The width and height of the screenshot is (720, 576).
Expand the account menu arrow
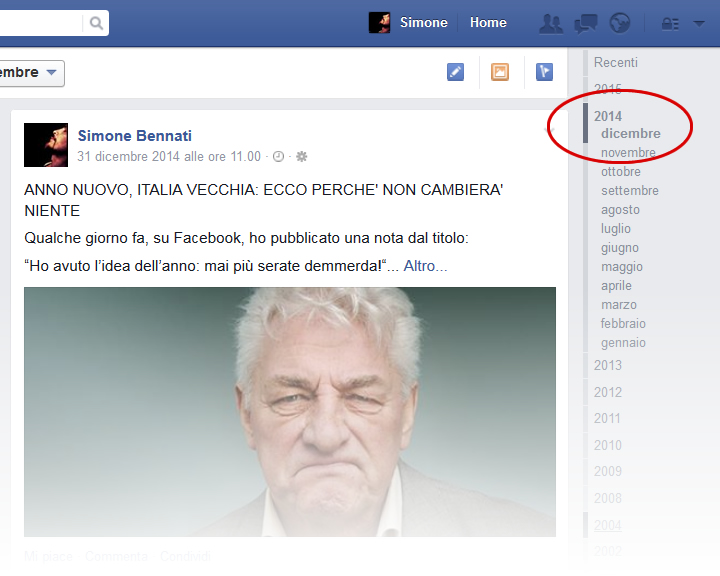click(x=698, y=23)
